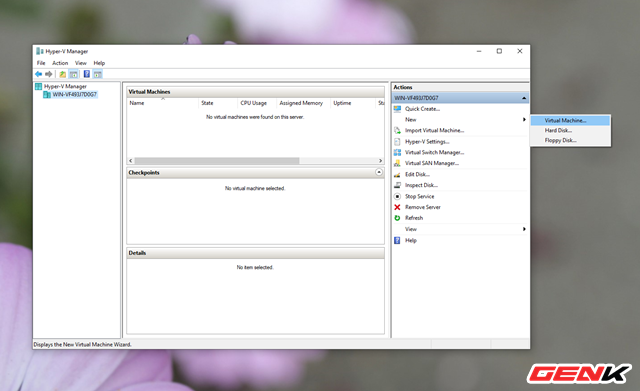640x391 pixels.
Task: Click the Quick Create monitor icon
Action: point(397,109)
